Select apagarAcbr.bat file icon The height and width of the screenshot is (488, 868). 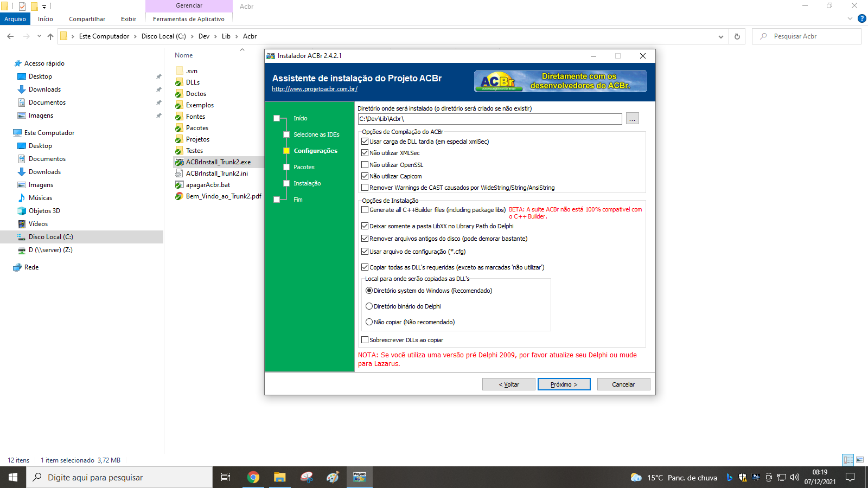pos(179,185)
